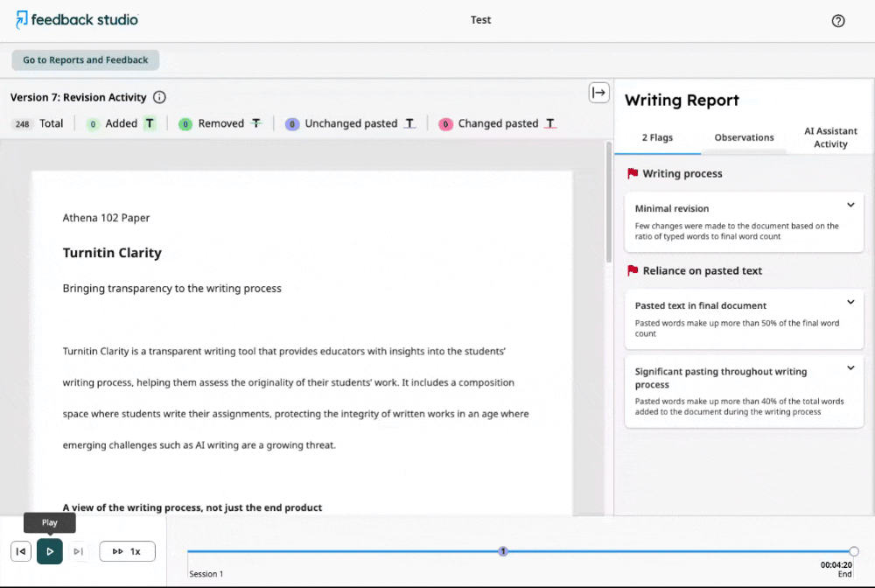Change the 1x playback speed

(127, 551)
